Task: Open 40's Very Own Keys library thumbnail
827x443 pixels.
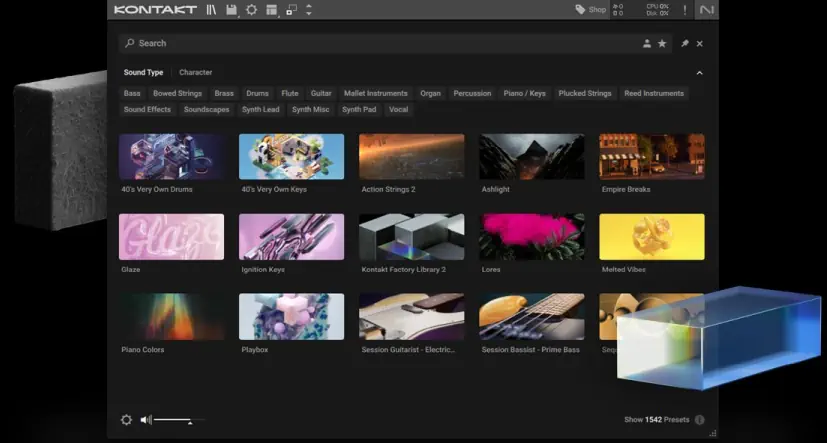Action: click(292, 157)
